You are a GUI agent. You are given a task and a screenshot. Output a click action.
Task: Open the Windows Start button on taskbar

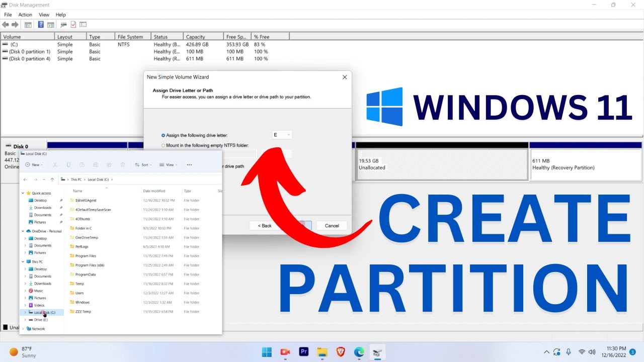click(267, 352)
